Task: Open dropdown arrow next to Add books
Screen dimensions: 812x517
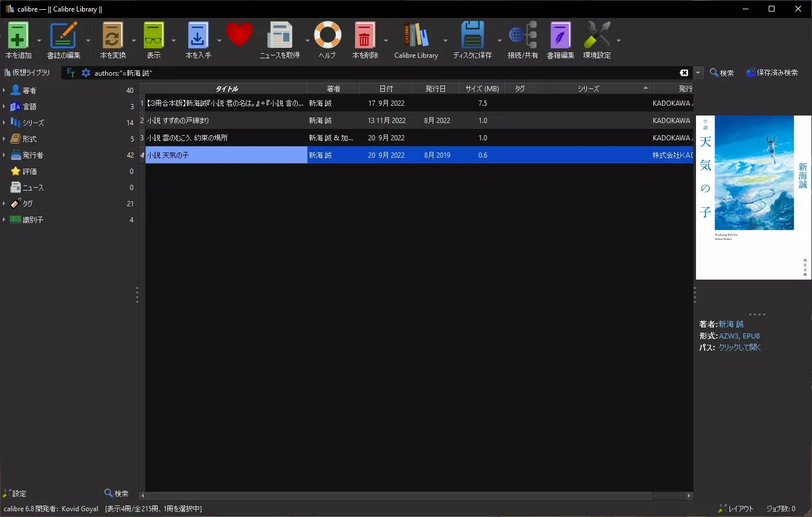Action: 39,40
